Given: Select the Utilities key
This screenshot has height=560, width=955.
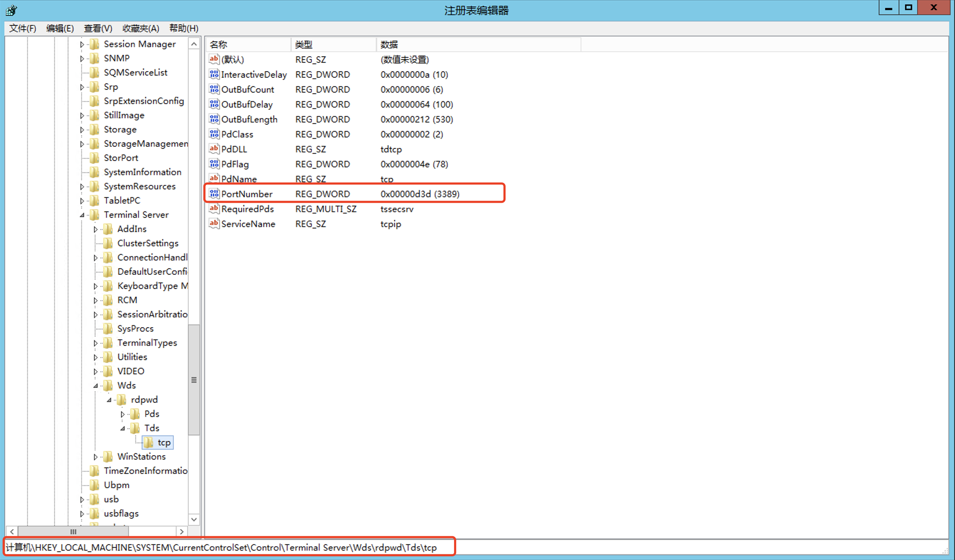Looking at the screenshot, I should click(x=132, y=357).
